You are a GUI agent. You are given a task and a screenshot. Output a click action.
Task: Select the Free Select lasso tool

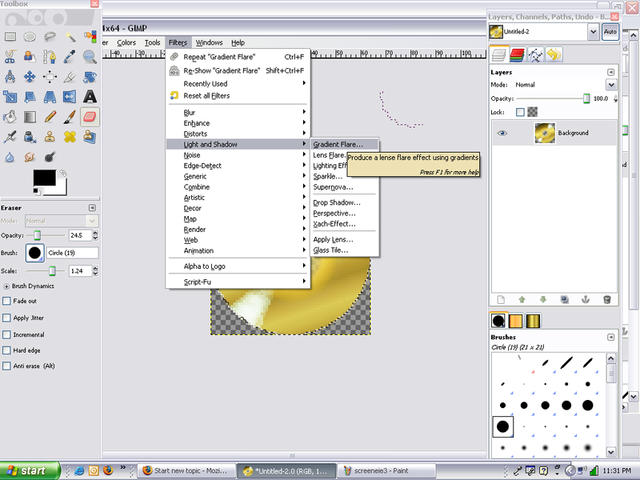(x=50, y=37)
